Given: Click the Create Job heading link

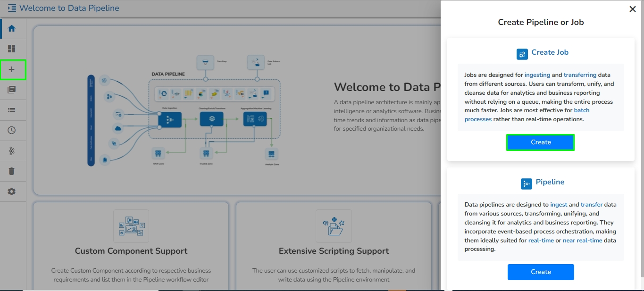Looking at the screenshot, I should point(550,52).
